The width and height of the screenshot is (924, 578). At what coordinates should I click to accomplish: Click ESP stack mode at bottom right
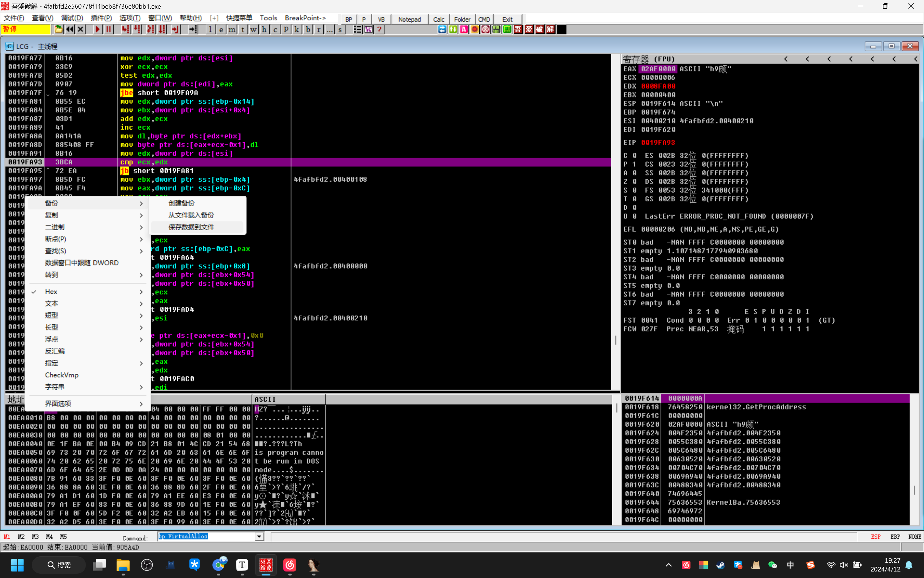(876, 537)
